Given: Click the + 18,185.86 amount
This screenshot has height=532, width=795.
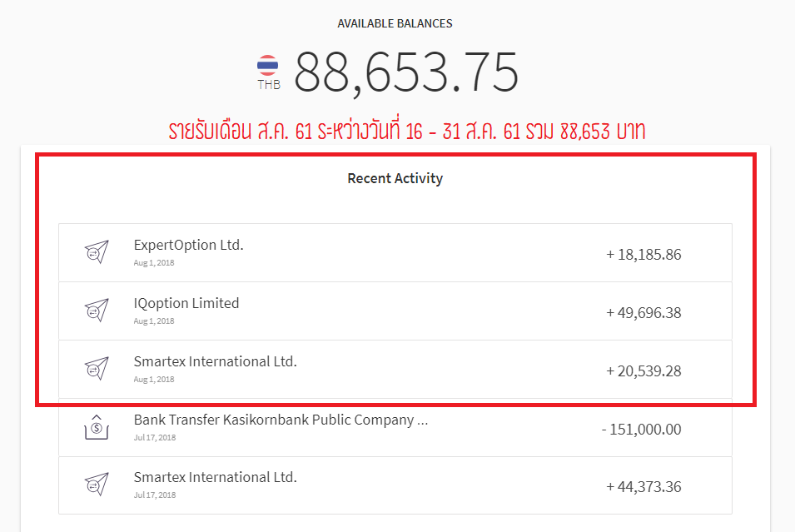Looking at the screenshot, I should click(x=643, y=255).
